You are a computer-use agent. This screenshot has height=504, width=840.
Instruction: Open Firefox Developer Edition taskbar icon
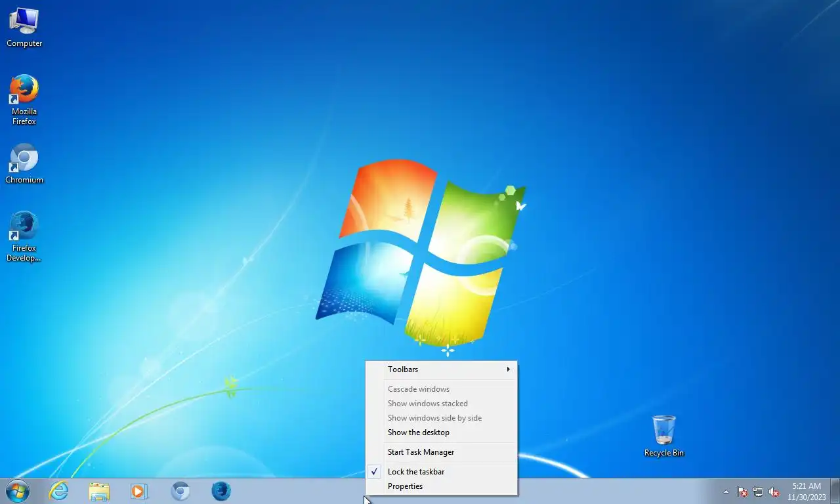pyautogui.click(x=221, y=491)
